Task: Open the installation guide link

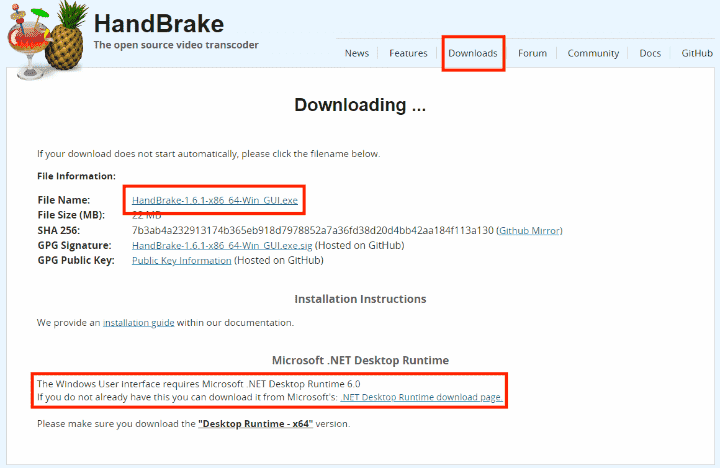Action: point(138,323)
